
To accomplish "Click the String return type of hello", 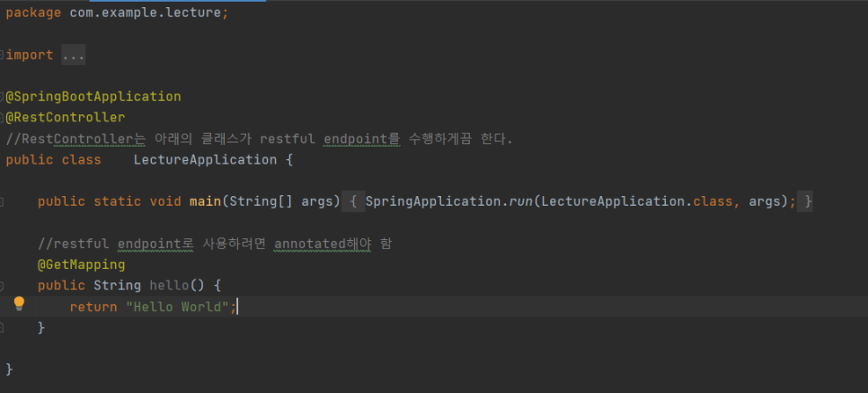I will (x=118, y=286).
